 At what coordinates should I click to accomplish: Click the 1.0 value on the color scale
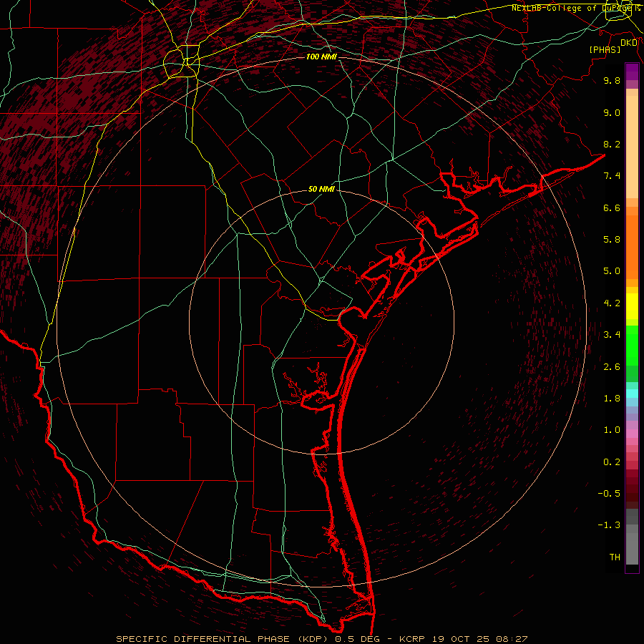click(x=612, y=430)
